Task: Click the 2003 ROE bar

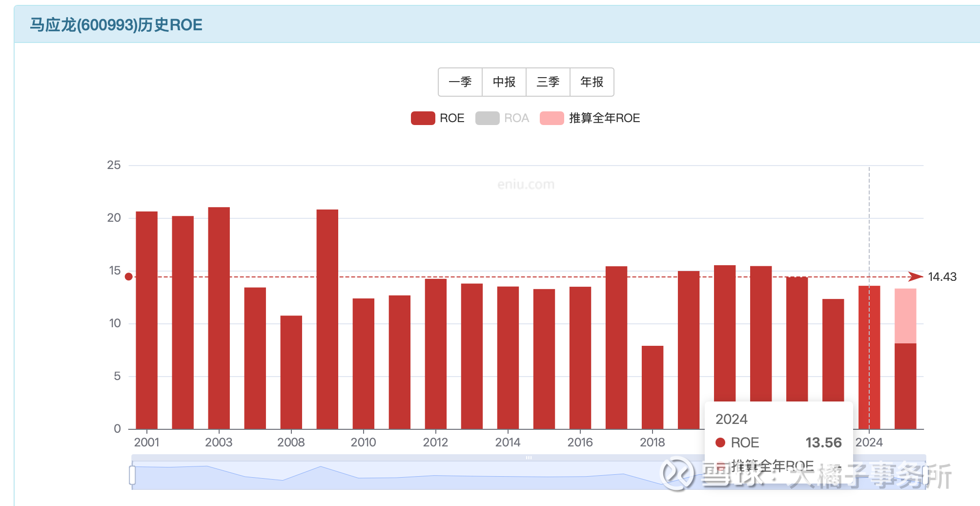Action: click(x=219, y=318)
